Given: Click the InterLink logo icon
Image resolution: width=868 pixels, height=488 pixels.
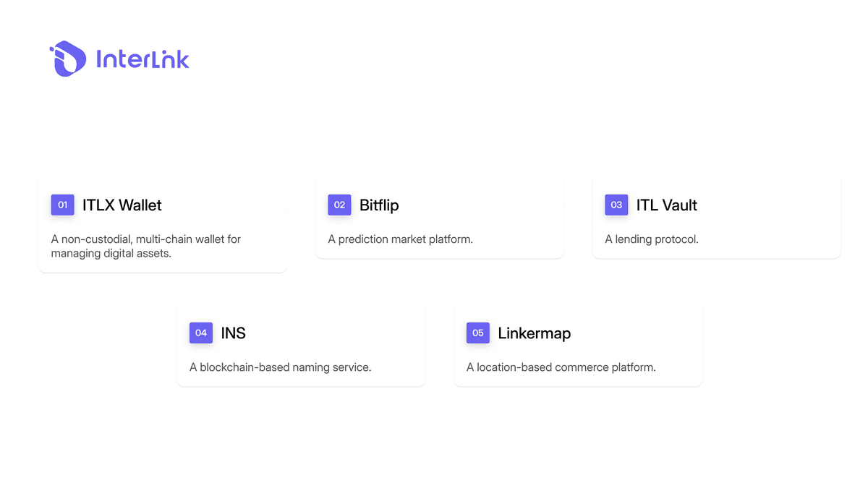Looking at the screenshot, I should 68,59.
